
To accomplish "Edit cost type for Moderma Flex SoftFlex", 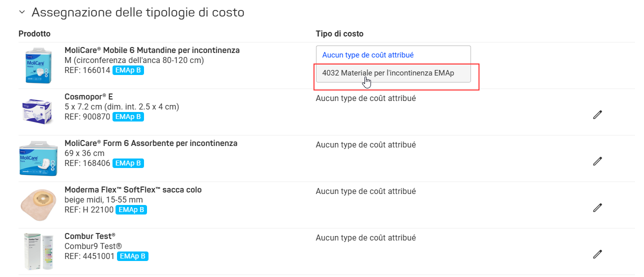I will tap(597, 207).
